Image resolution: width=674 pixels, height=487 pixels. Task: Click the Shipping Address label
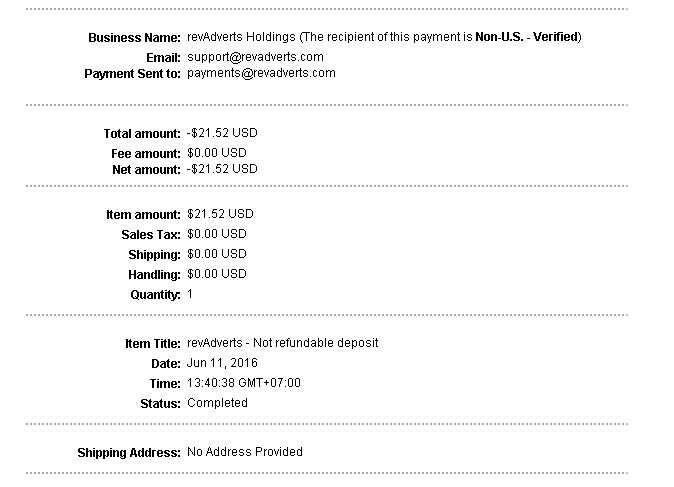pyautogui.click(x=129, y=453)
